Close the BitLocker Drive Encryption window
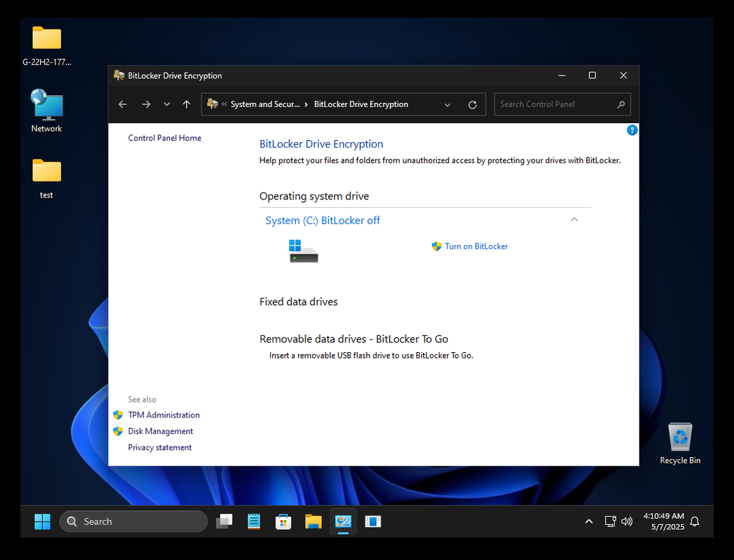 pos(623,76)
